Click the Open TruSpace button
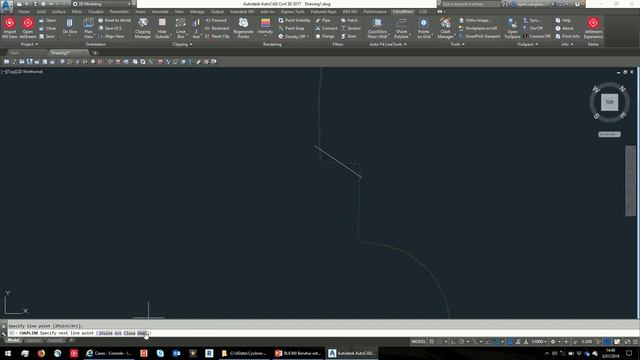The height and width of the screenshot is (360, 640). (x=512, y=28)
